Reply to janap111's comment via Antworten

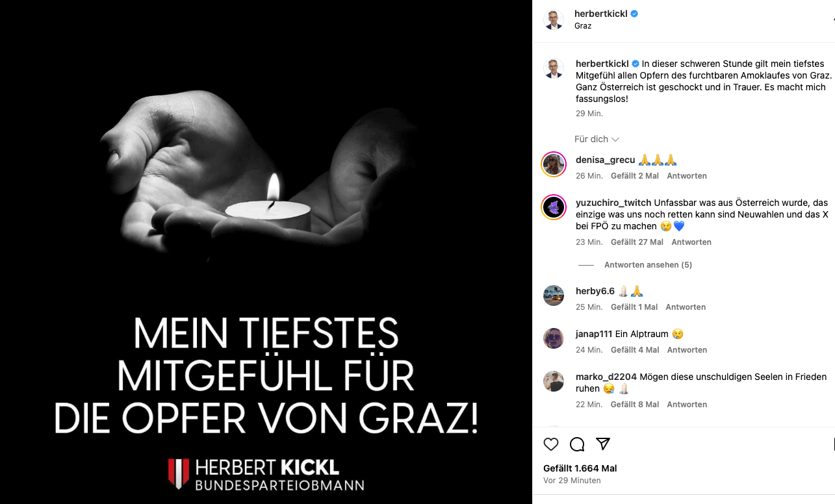click(687, 350)
